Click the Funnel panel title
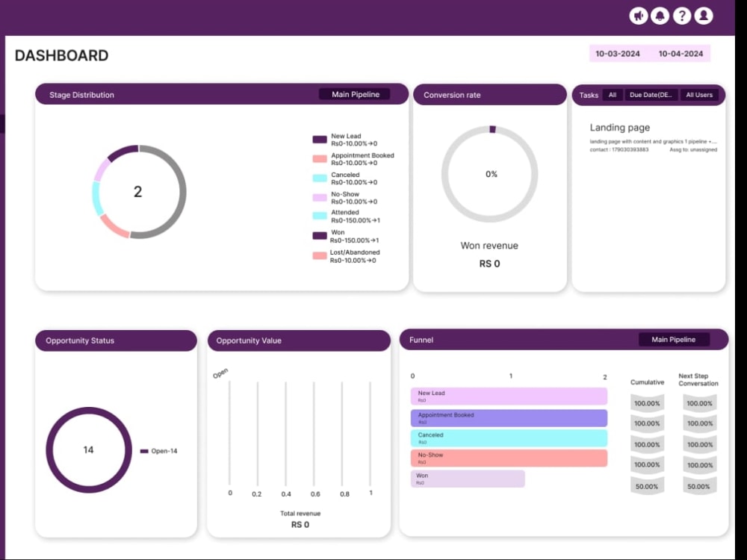747x560 pixels. click(421, 340)
